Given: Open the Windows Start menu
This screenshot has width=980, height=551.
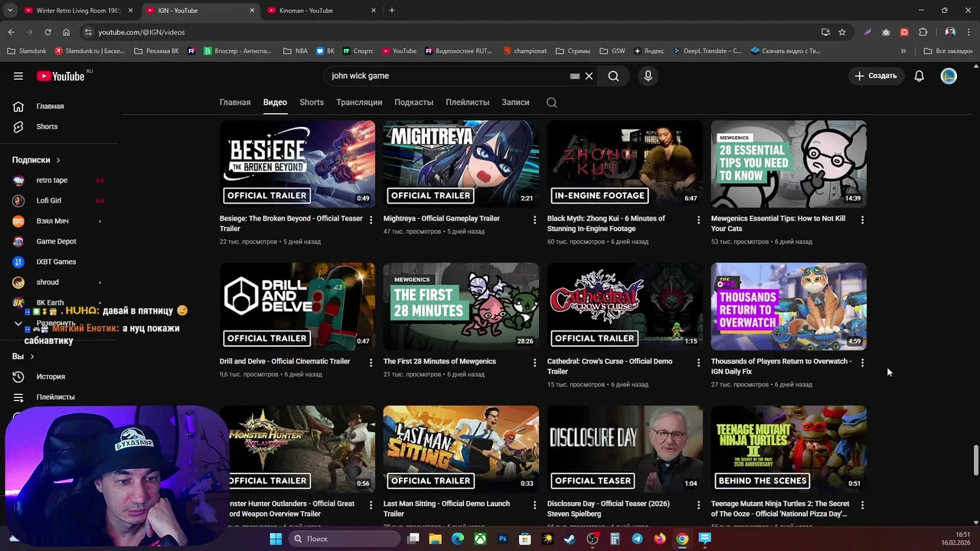Looking at the screenshot, I should (x=276, y=539).
